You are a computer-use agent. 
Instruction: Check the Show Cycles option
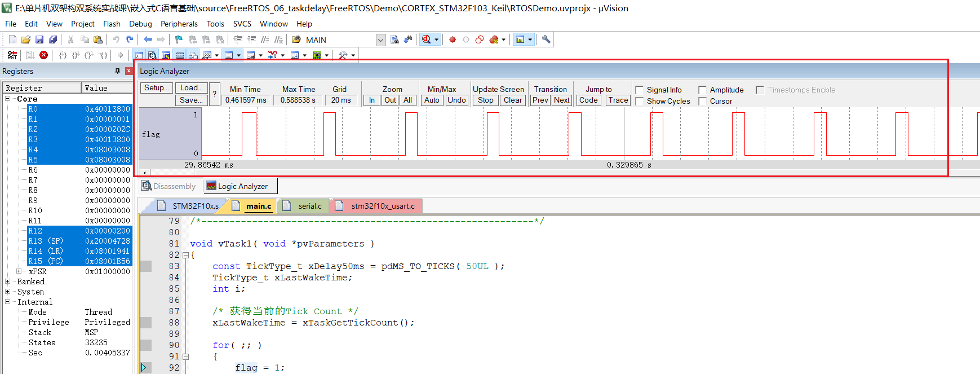[x=640, y=102]
